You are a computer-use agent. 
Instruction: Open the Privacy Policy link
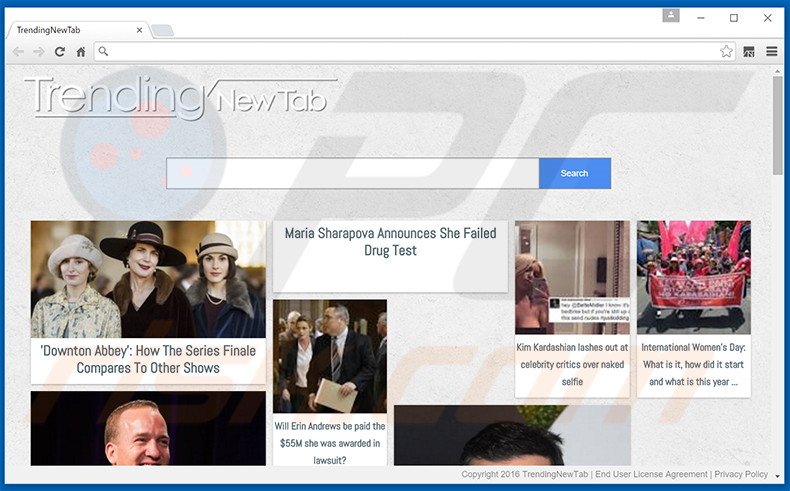pos(741,474)
